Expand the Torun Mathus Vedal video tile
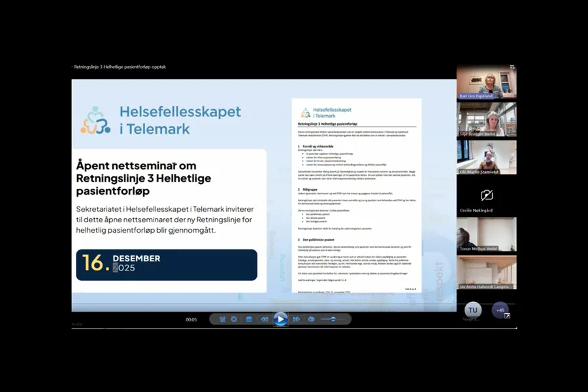 (x=487, y=233)
